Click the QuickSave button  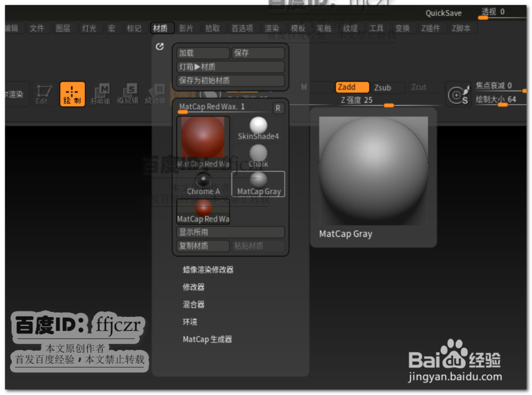coord(444,13)
